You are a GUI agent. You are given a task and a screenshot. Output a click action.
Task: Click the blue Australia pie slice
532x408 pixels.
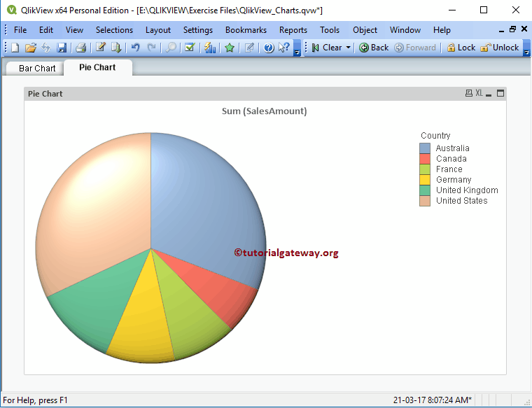point(207,210)
